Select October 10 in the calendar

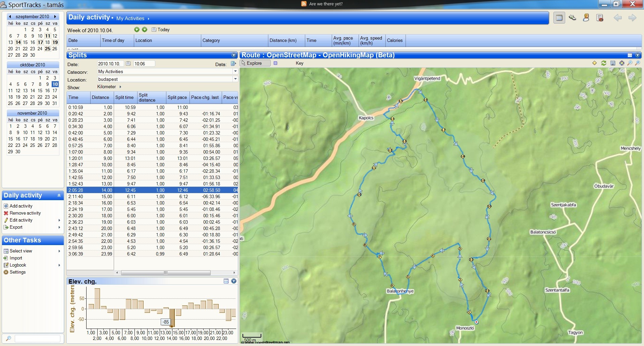click(55, 84)
